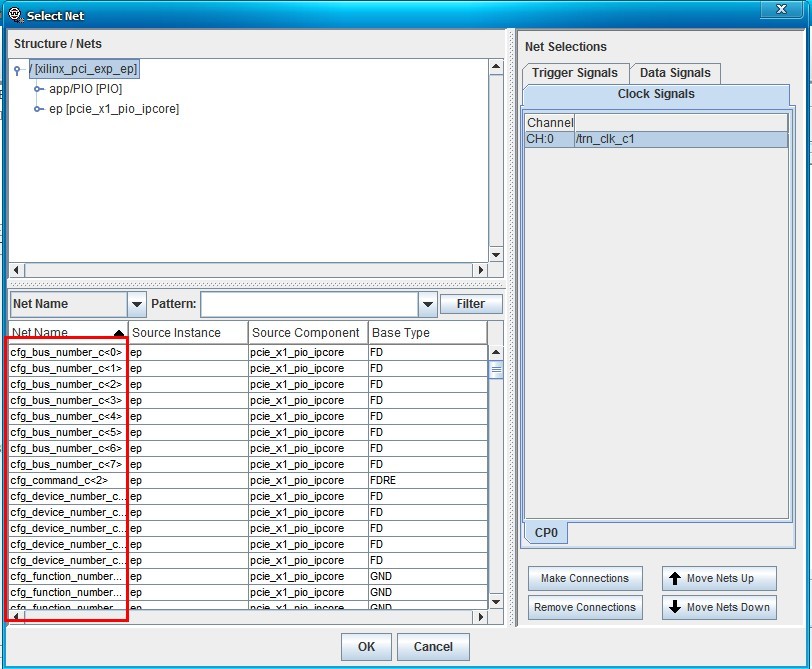Expand the app/PIO [PIO] tree node
The width and height of the screenshot is (812, 669).
(38, 89)
